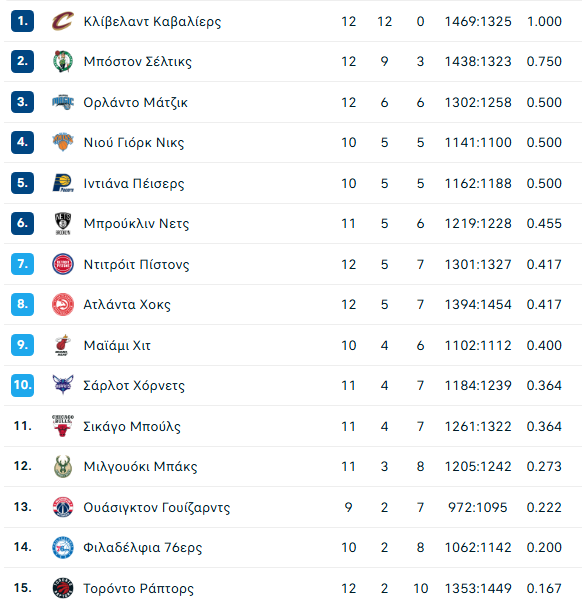Click the dark blue rank 1 badge

coord(22,21)
